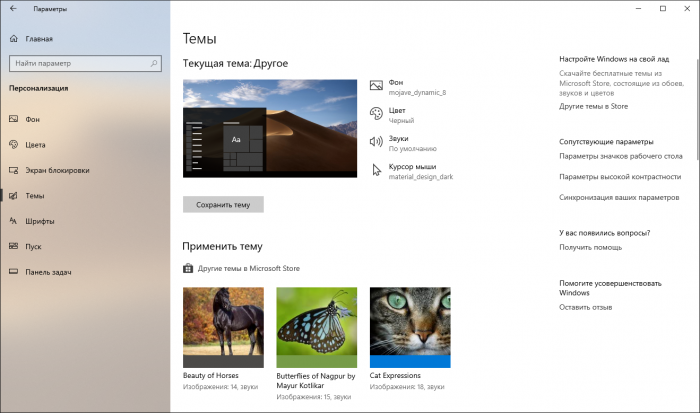
Task: Click the Курсор мыши pointer icon
Action: [x=377, y=170]
